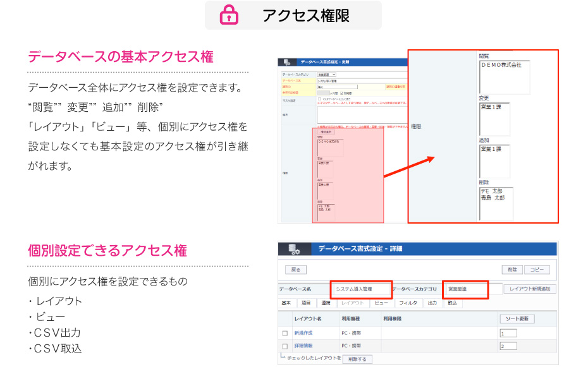Switch to the 取込 tab
The image size is (588, 367).
[452, 303]
